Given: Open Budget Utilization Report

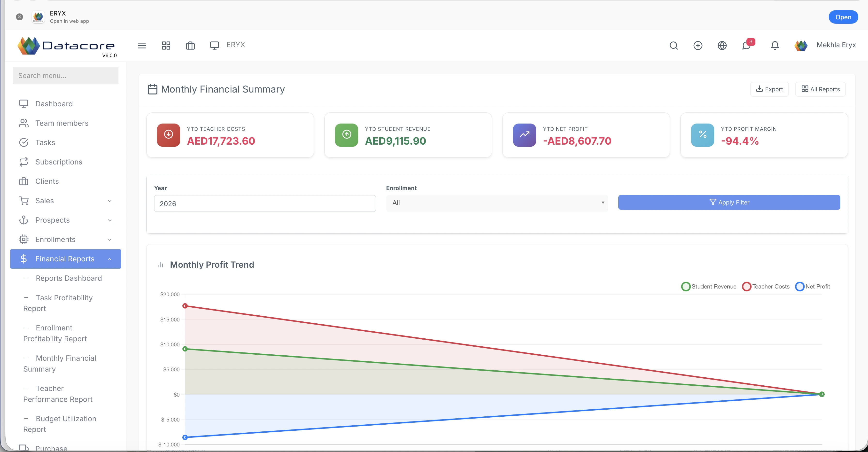Looking at the screenshot, I should (x=60, y=424).
